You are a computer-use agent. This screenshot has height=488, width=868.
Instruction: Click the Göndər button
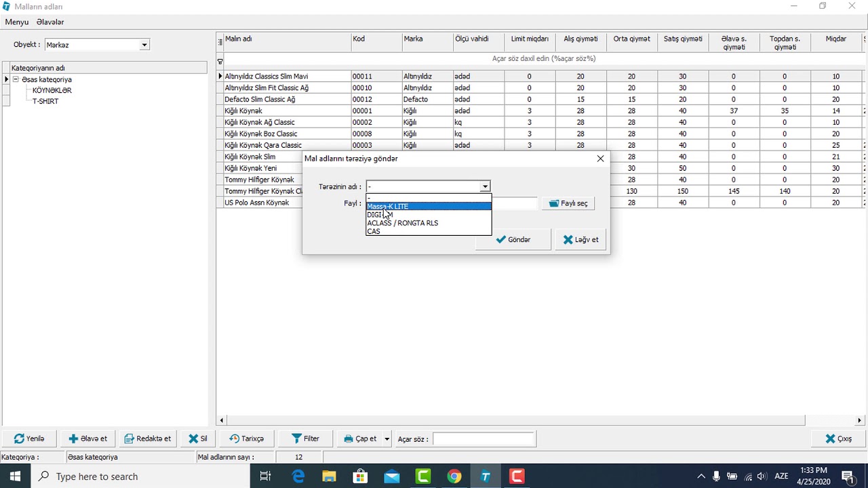513,239
